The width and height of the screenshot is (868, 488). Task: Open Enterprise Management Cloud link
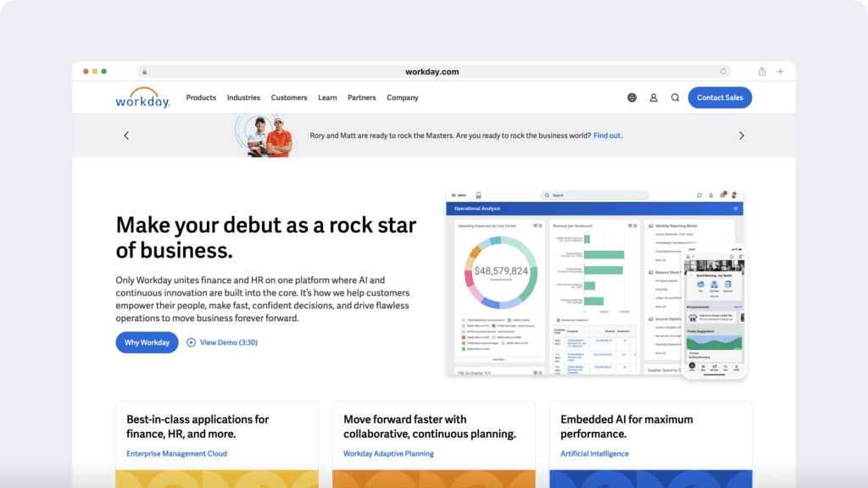(x=176, y=454)
